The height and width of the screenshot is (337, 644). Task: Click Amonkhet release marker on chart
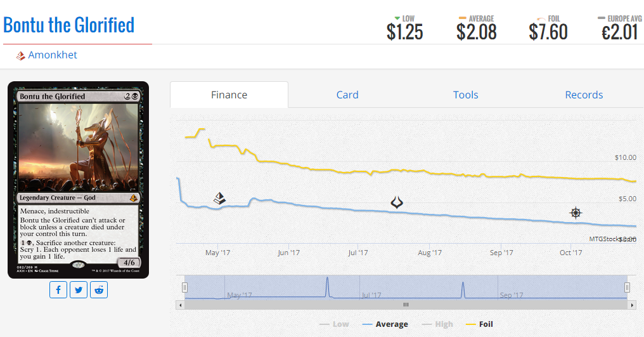[220, 199]
